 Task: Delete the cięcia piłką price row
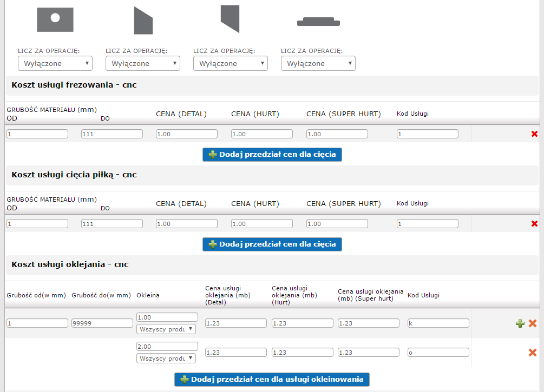534,224
